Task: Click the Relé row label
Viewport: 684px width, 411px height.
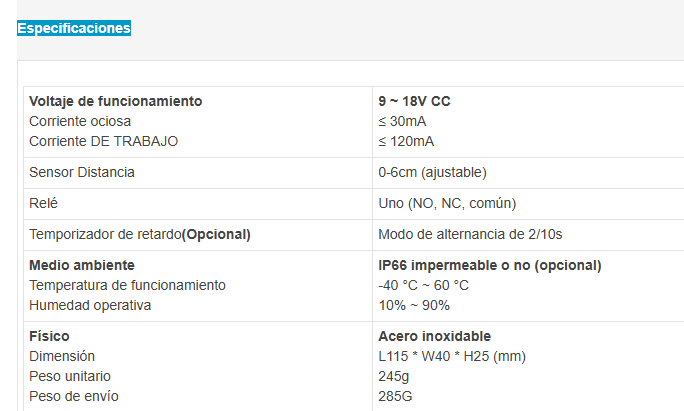Action: pyautogui.click(x=43, y=203)
